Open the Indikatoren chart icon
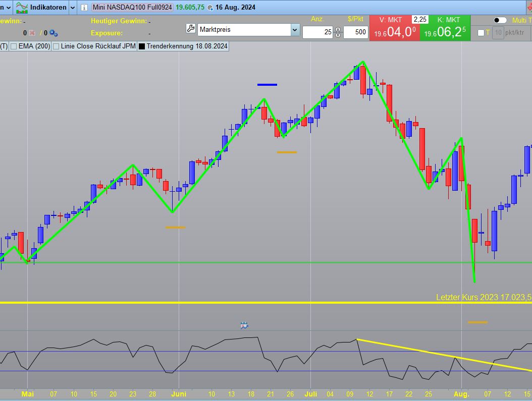The image size is (532, 401). pyautogui.click(x=22, y=7)
